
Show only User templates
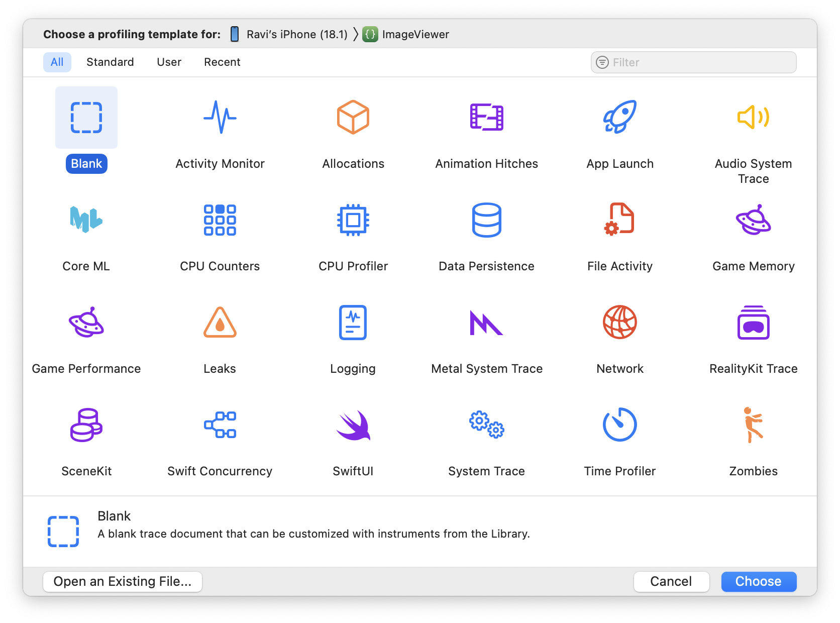[169, 62]
